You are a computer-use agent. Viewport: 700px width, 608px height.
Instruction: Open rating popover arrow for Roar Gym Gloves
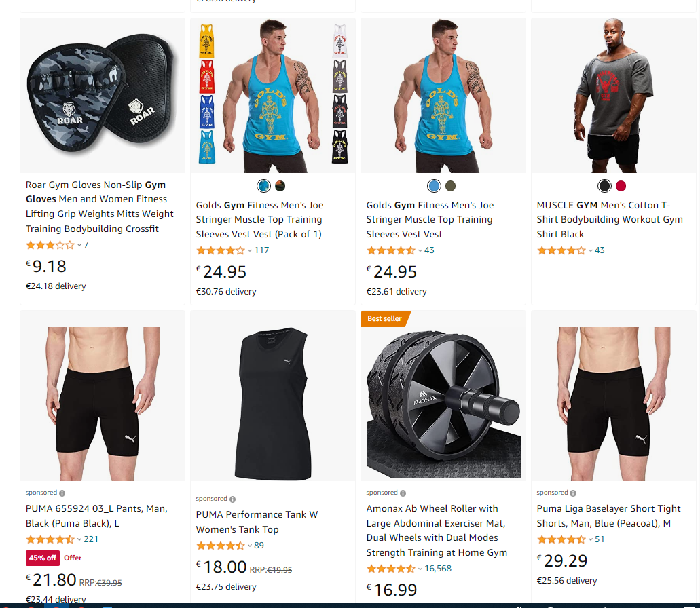point(79,245)
